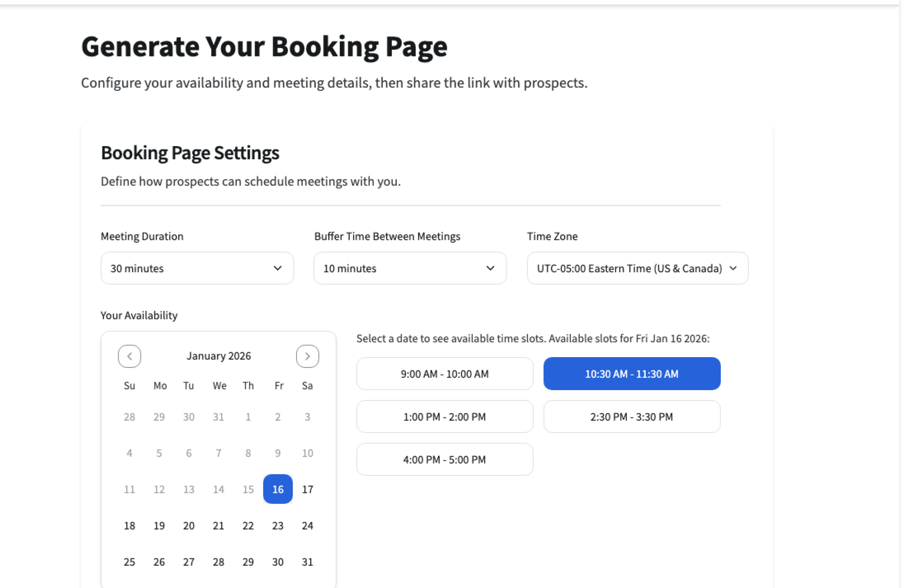
Task: Go to next month in calendar
Action: [307, 356]
